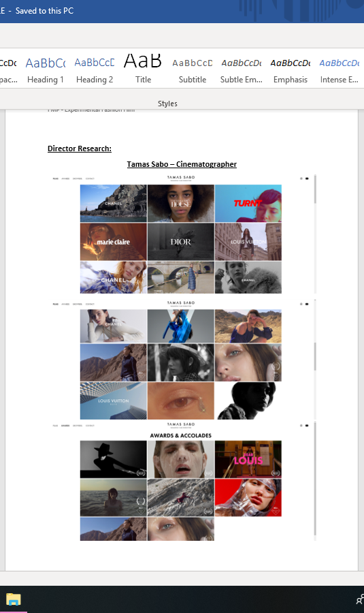Apply the Emphasis style
The image size is (364, 613).
point(291,70)
